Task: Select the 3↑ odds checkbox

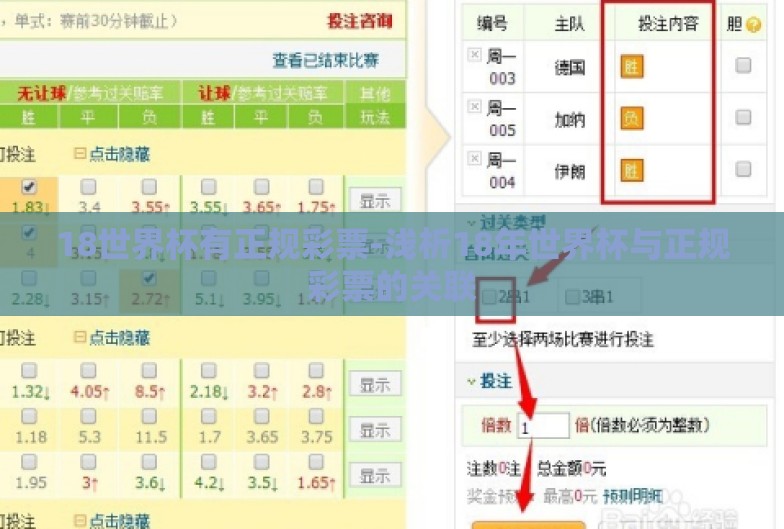Action: (88, 462)
